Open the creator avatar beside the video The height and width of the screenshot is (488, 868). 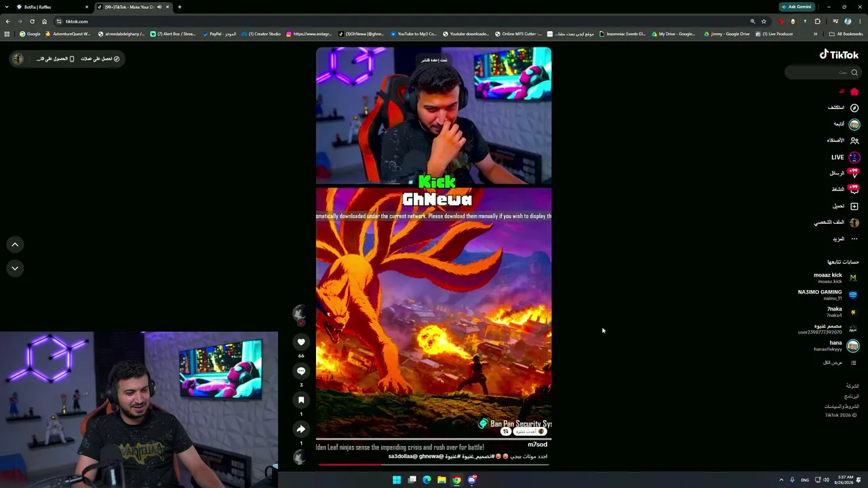pos(300,313)
